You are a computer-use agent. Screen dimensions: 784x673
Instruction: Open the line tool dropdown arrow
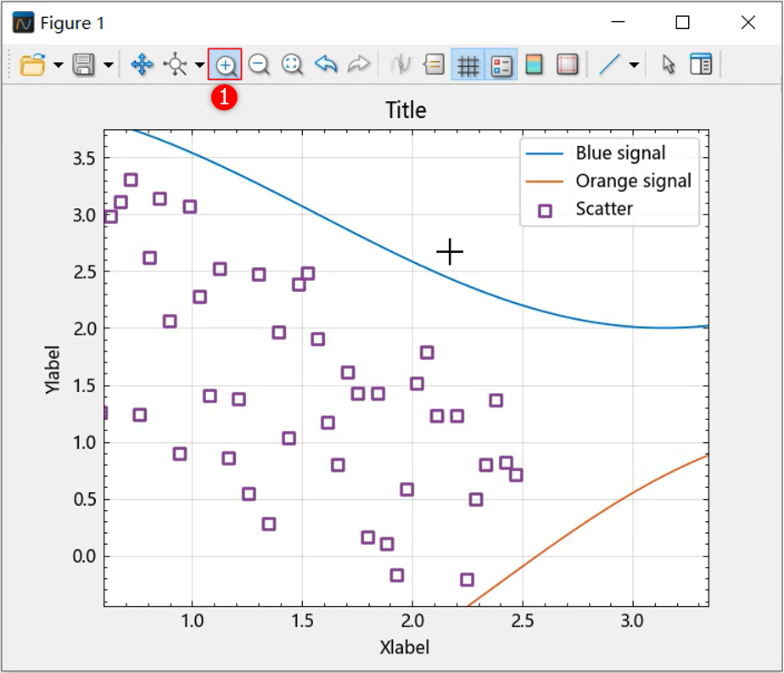[634, 65]
